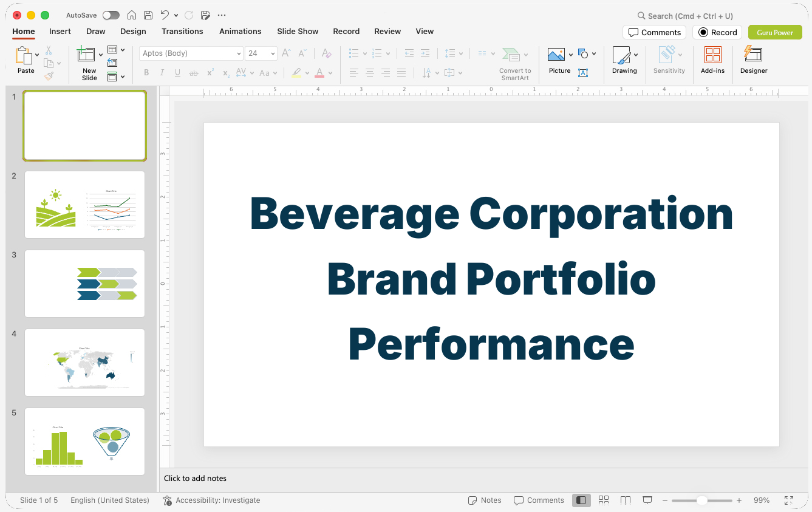The height and width of the screenshot is (512, 812).
Task: Switch to Reading view
Action: click(626, 500)
